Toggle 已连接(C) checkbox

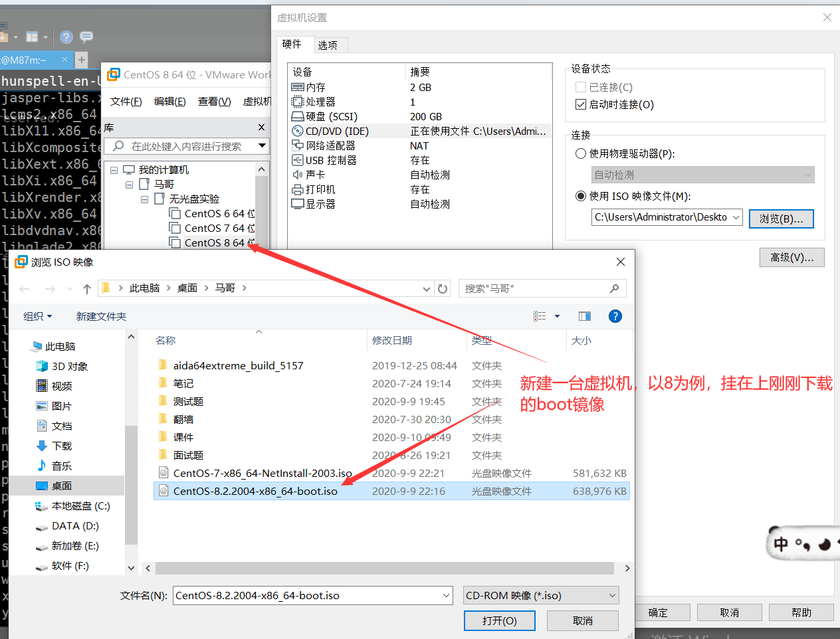(x=581, y=87)
